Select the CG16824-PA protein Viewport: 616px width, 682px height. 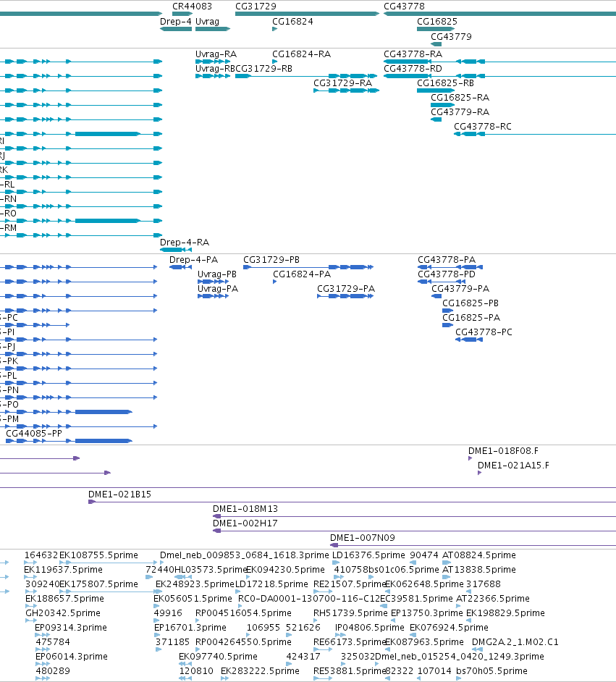click(x=275, y=282)
